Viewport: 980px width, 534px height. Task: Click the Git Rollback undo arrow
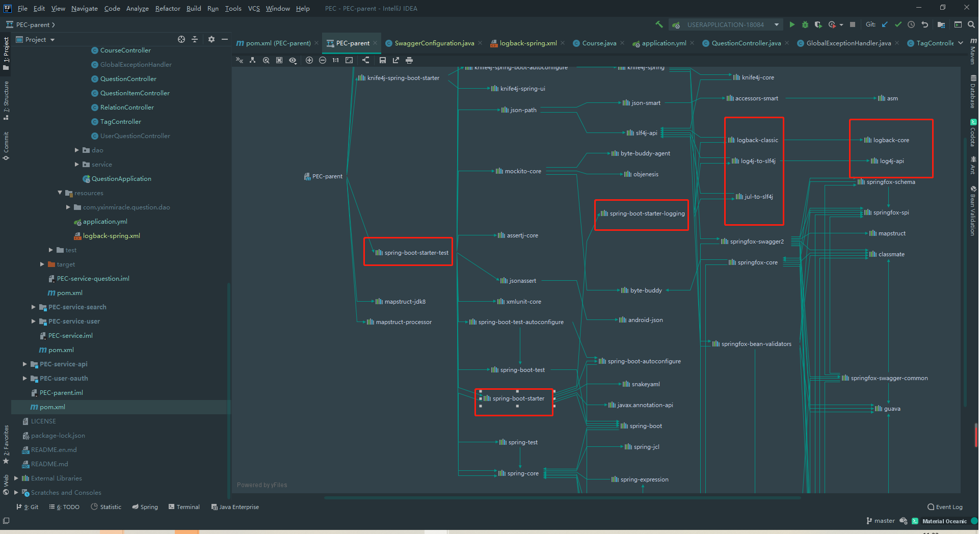pyautogui.click(x=925, y=24)
